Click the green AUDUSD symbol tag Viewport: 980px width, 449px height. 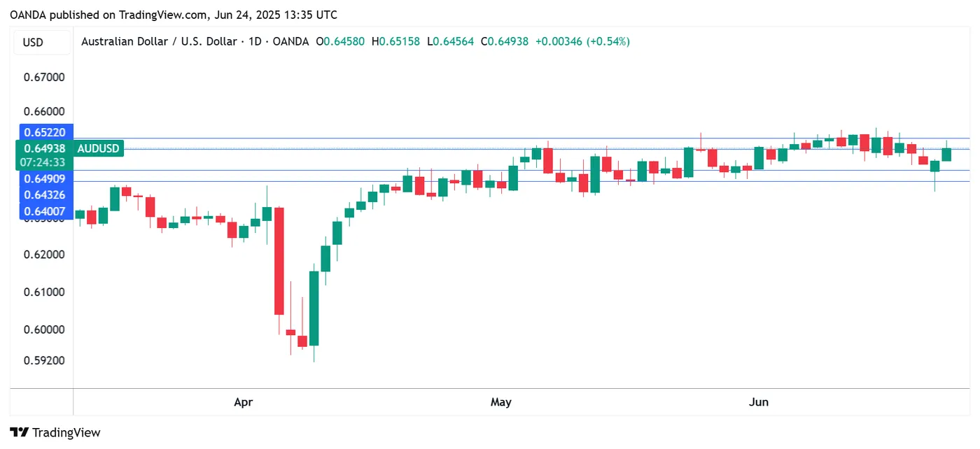99,148
